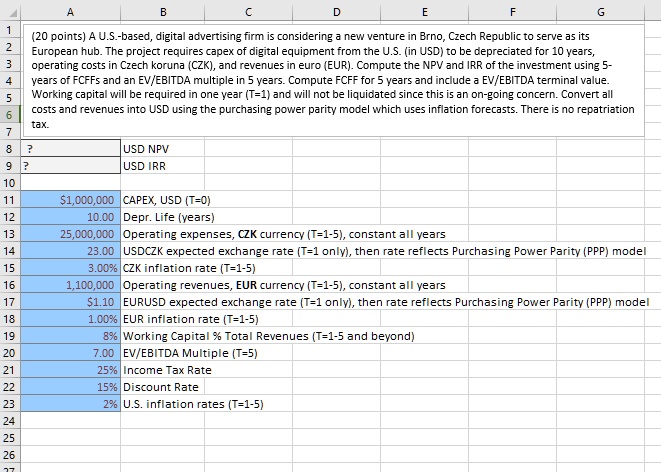
Task: Click the USD NPV answer cell A8
Action: (71, 149)
